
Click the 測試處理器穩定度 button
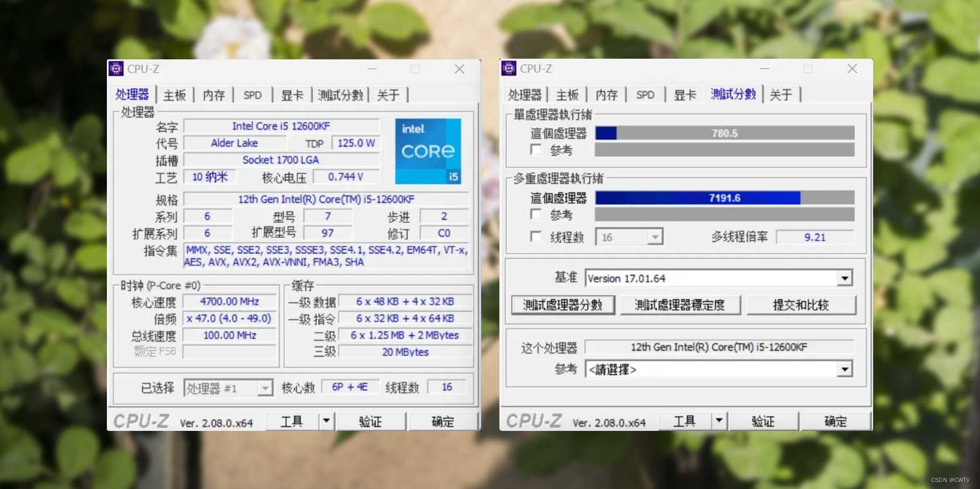[x=680, y=305]
